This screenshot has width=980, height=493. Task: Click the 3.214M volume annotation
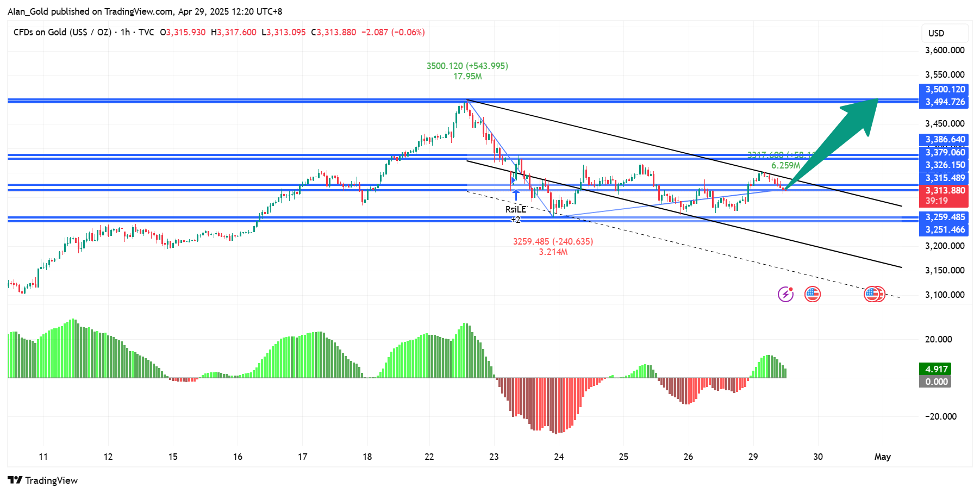click(553, 252)
